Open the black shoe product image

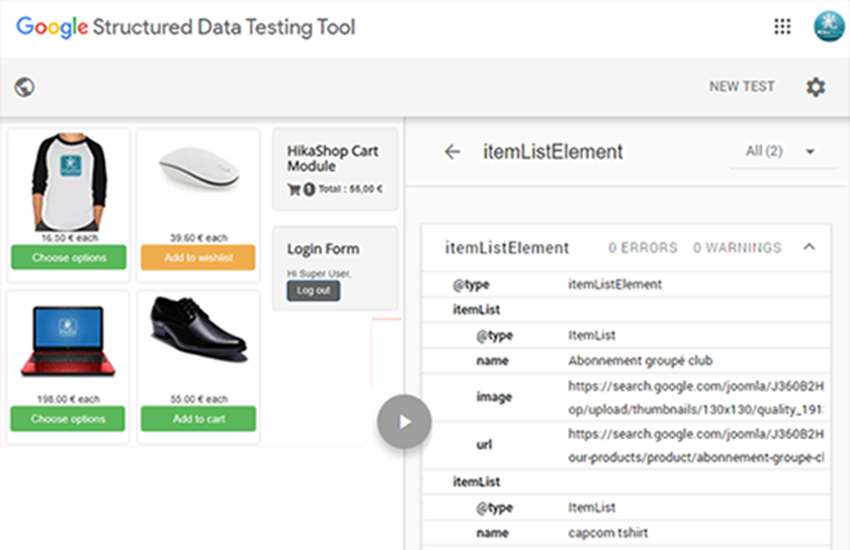pos(198,328)
